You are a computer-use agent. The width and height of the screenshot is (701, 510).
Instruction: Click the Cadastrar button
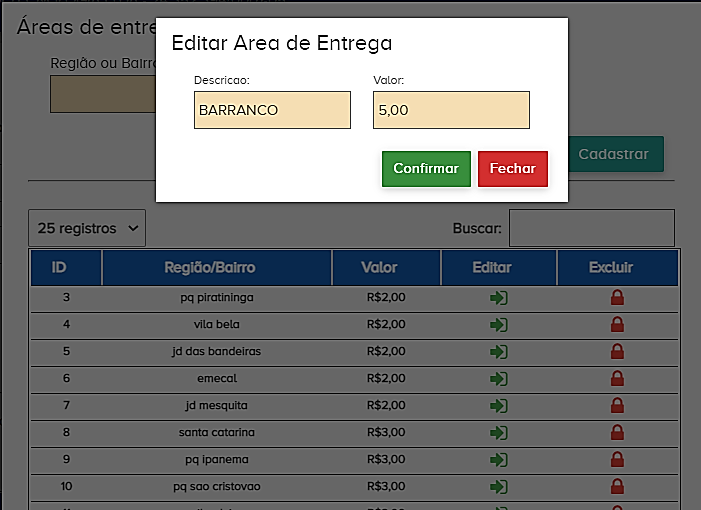pyautogui.click(x=614, y=154)
